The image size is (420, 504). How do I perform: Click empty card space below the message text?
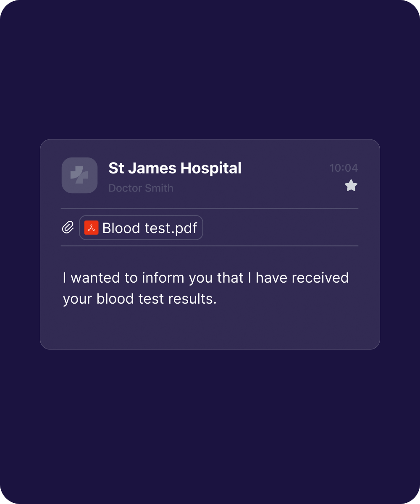tap(209, 328)
